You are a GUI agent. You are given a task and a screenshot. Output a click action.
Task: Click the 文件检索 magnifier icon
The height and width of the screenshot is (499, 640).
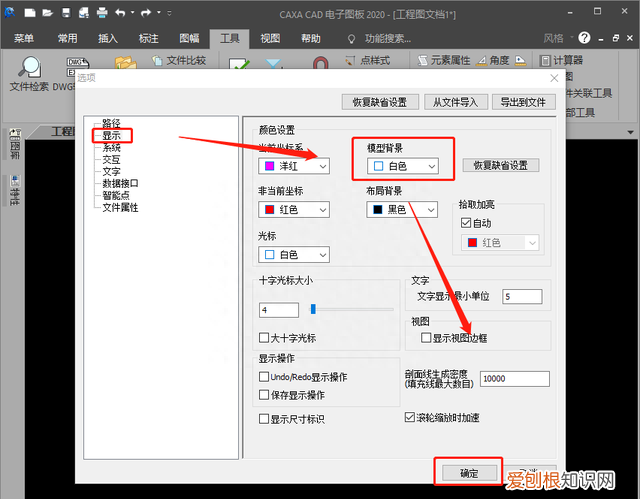(29, 67)
